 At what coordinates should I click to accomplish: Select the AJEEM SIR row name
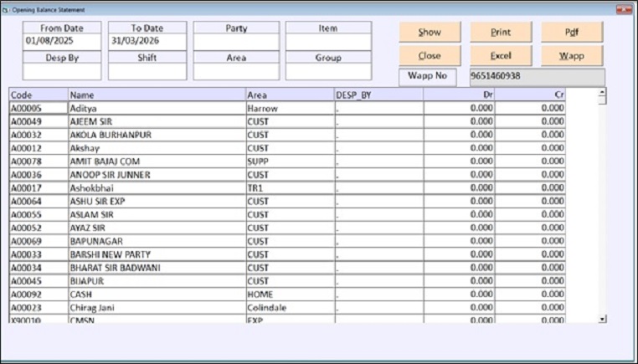click(157, 121)
